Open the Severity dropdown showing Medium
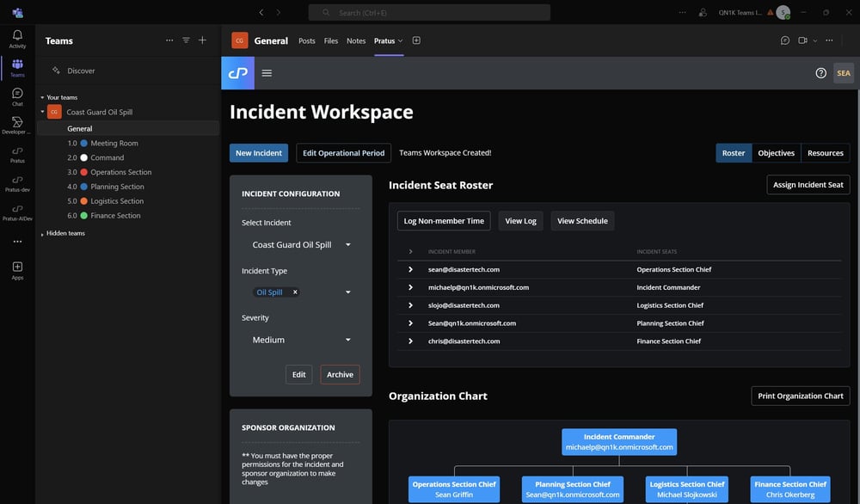Screen dimensions: 860x504 [300, 340]
